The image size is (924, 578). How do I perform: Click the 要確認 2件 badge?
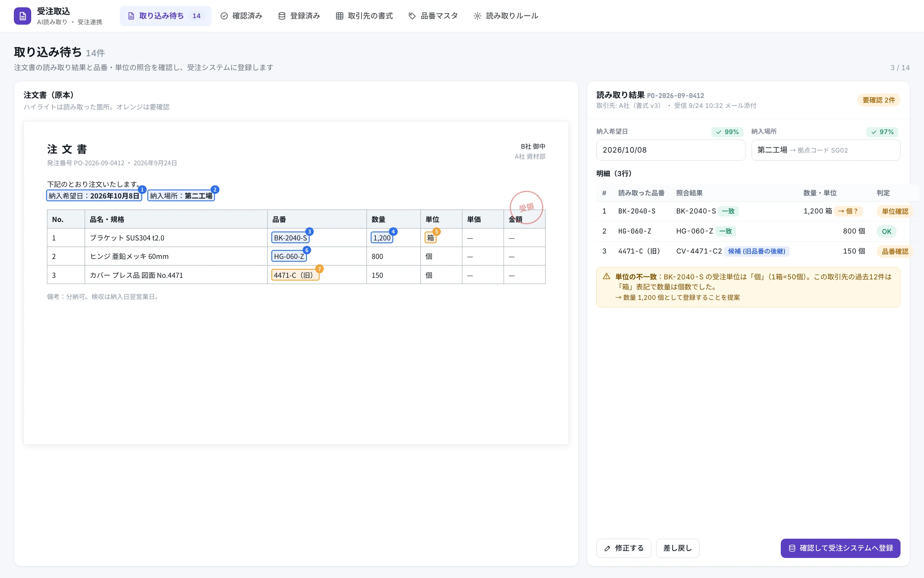(x=879, y=100)
